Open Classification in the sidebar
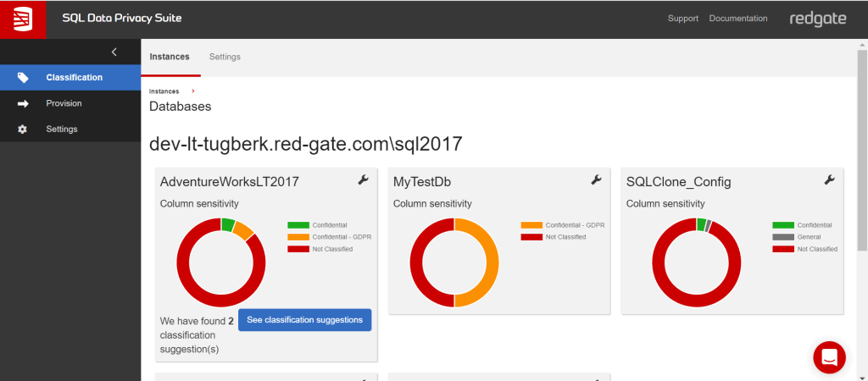 tap(70, 77)
